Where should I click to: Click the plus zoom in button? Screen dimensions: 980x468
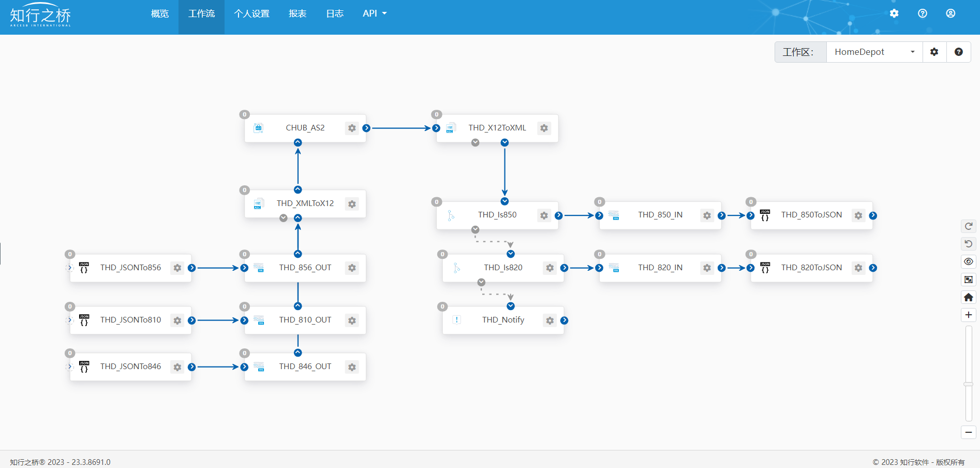pos(969,315)
